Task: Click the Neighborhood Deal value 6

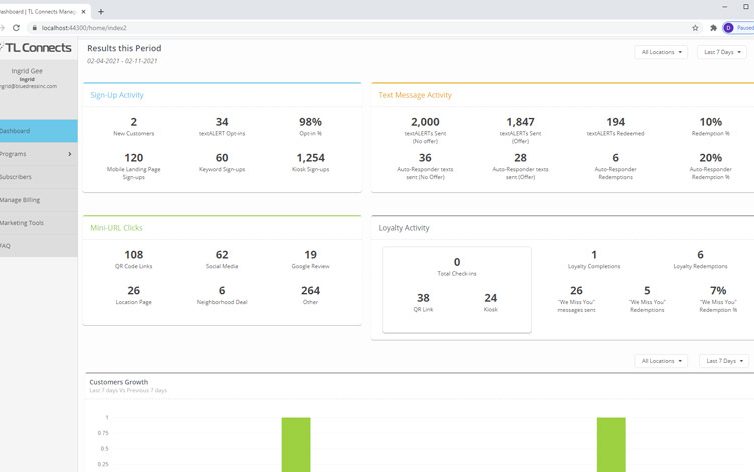Action: click(222, 290)
